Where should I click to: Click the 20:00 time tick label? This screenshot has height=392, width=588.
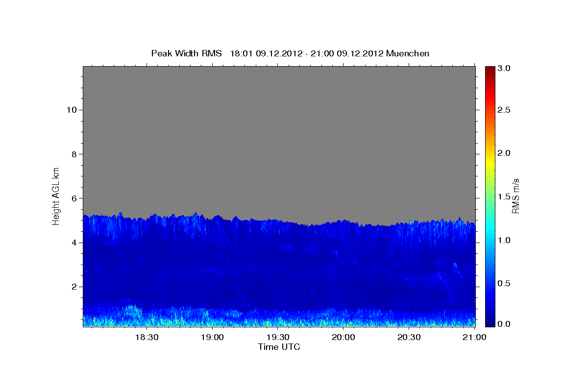point(343,337)
